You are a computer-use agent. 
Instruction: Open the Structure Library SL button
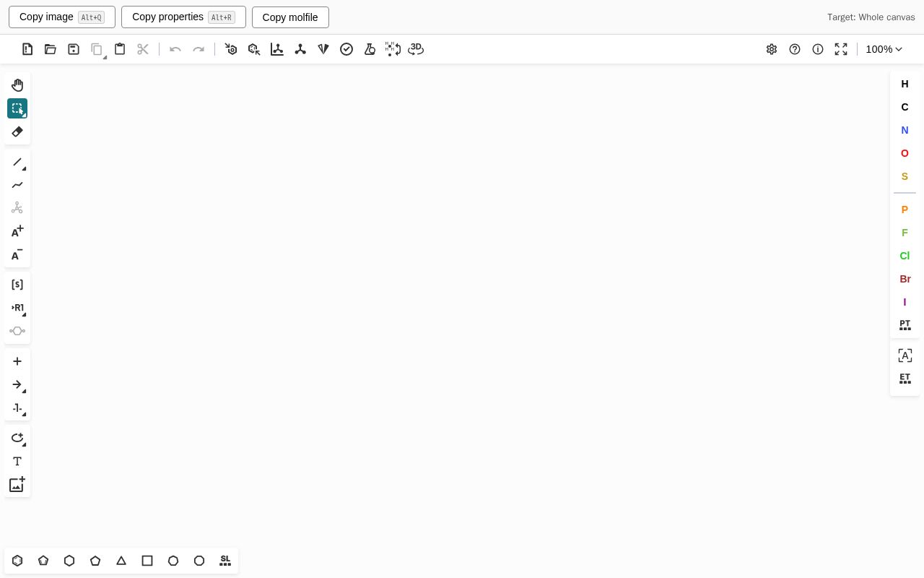click(x=225, y=561)
